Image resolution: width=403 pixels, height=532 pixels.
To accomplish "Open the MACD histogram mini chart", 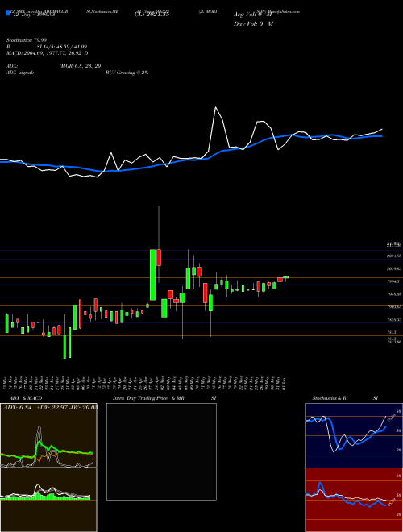I will pos(48,500).
